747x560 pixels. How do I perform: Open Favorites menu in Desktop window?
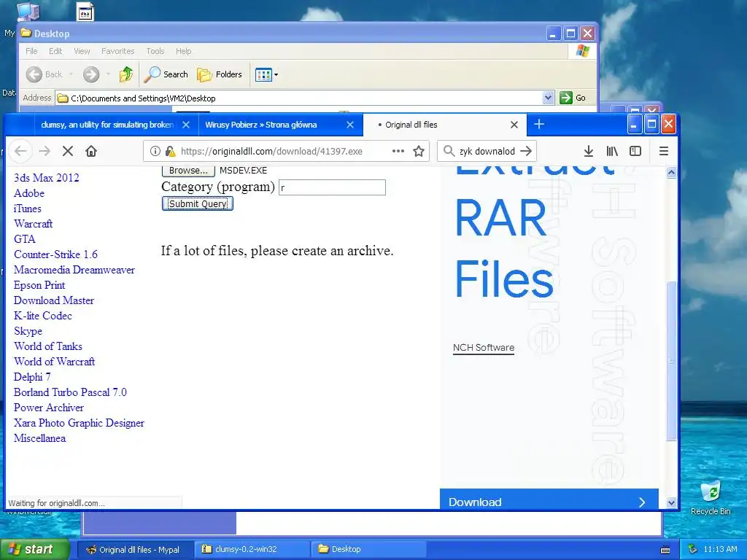[x=117, y=51]
